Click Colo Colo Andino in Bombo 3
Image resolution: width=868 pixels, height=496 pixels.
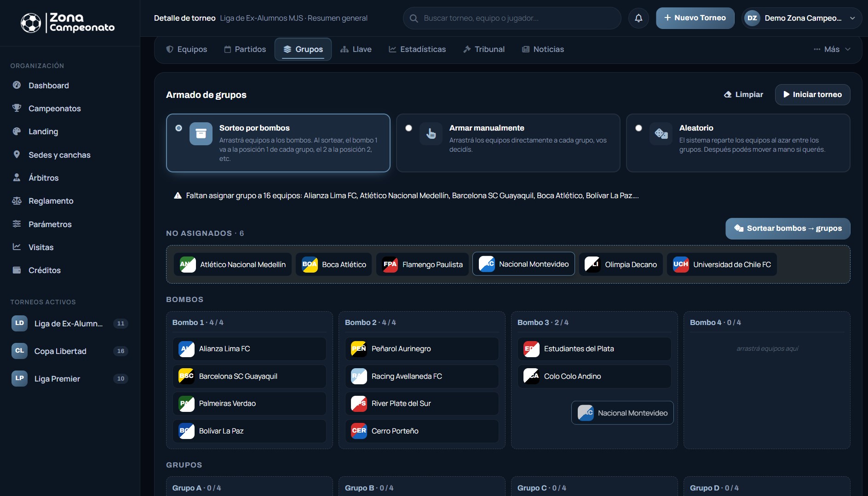[x=594, y=376]
